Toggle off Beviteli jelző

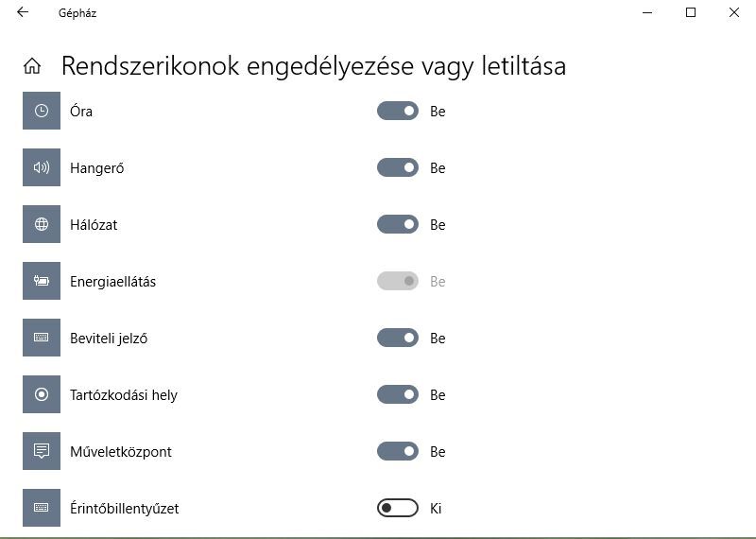pos(398,339)
